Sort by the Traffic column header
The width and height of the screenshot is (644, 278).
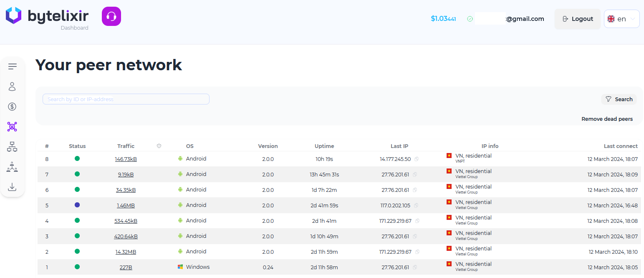[126, 146]
